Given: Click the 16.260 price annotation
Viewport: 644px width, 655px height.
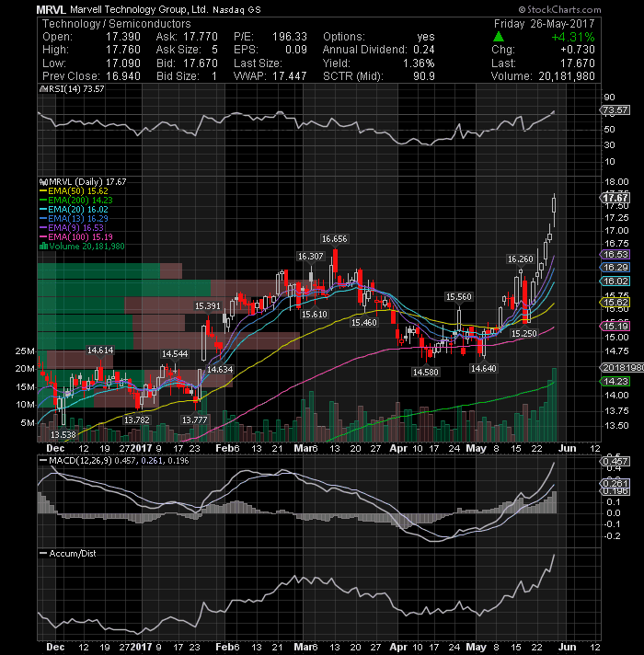Looking at the screenshot, I should pyautogui.click(x=521, y=259).
